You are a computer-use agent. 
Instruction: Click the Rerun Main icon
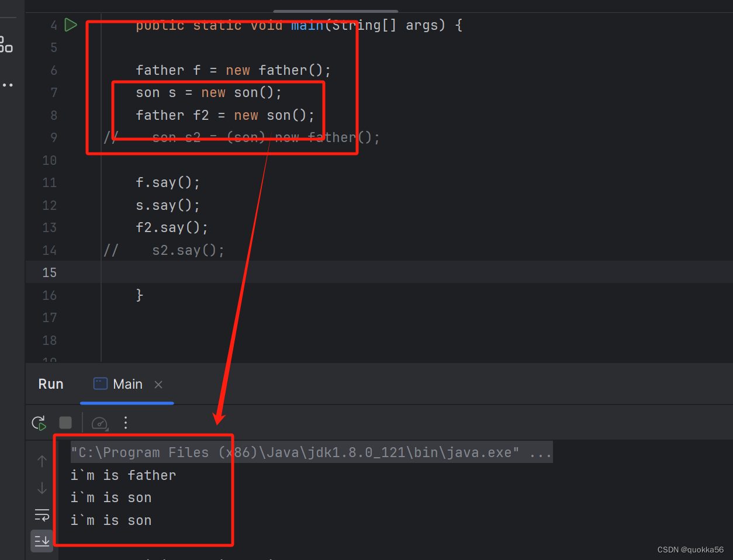point(39,423)
